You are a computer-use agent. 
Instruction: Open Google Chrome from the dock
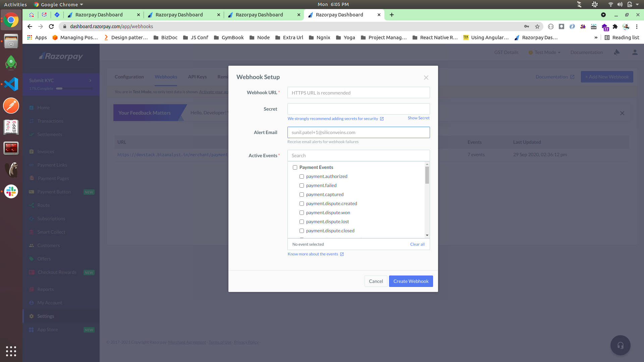pyautogui.click(x=11, y=20)
